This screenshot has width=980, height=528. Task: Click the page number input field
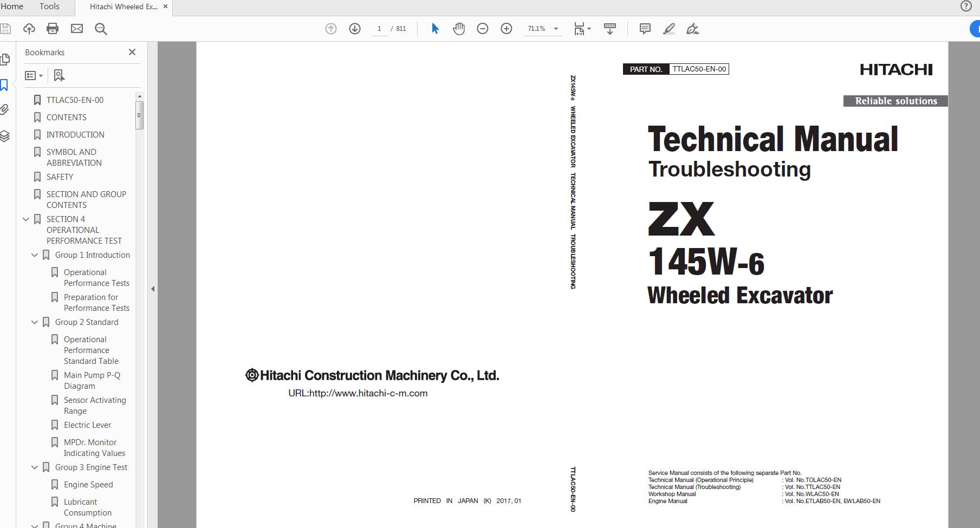pyautogui.click(x=379, y=29)
